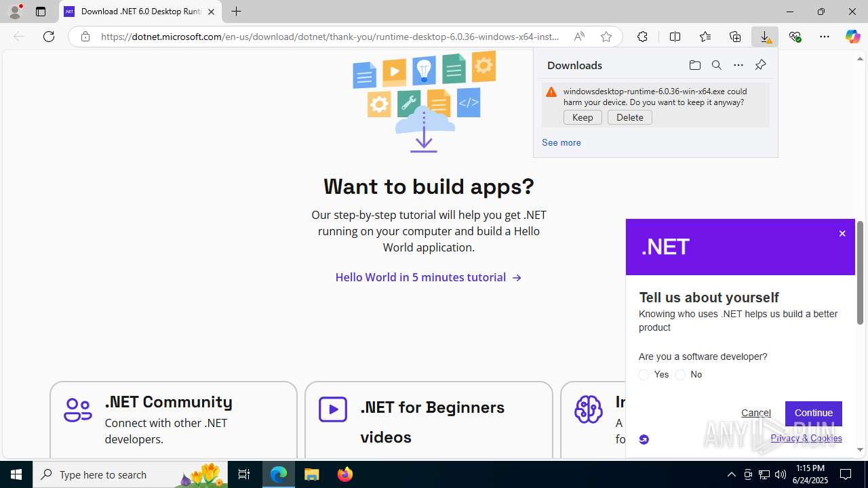Cancel the Tell us about yourself survey

(756, 413)
